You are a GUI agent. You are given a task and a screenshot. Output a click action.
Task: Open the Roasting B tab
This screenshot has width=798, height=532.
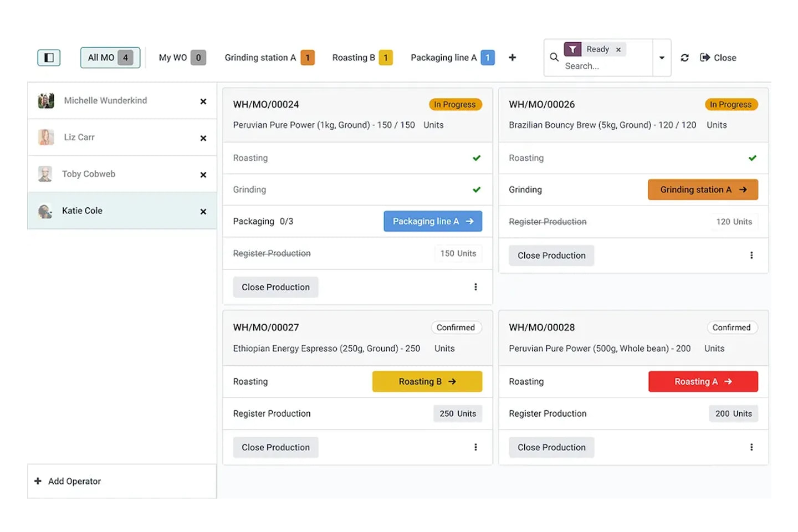coord(362,58)
